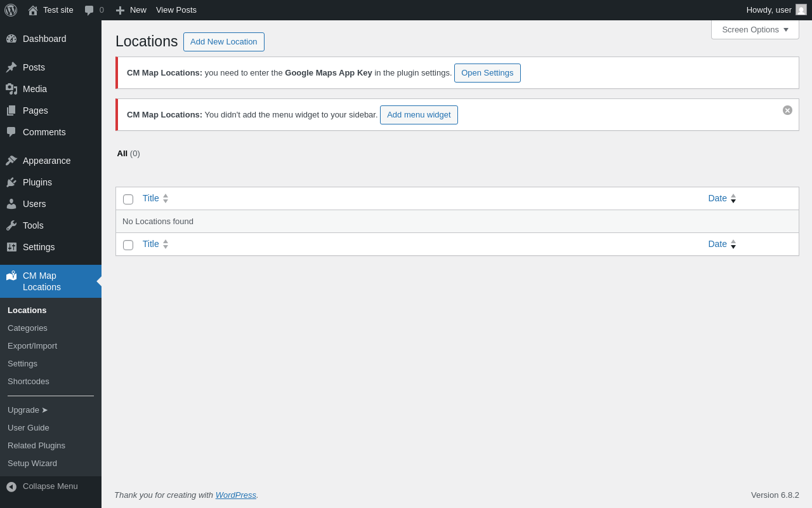Open the WordPress link in footer
812x508 pixels.
pyautogui.click(x=236, y=495)
